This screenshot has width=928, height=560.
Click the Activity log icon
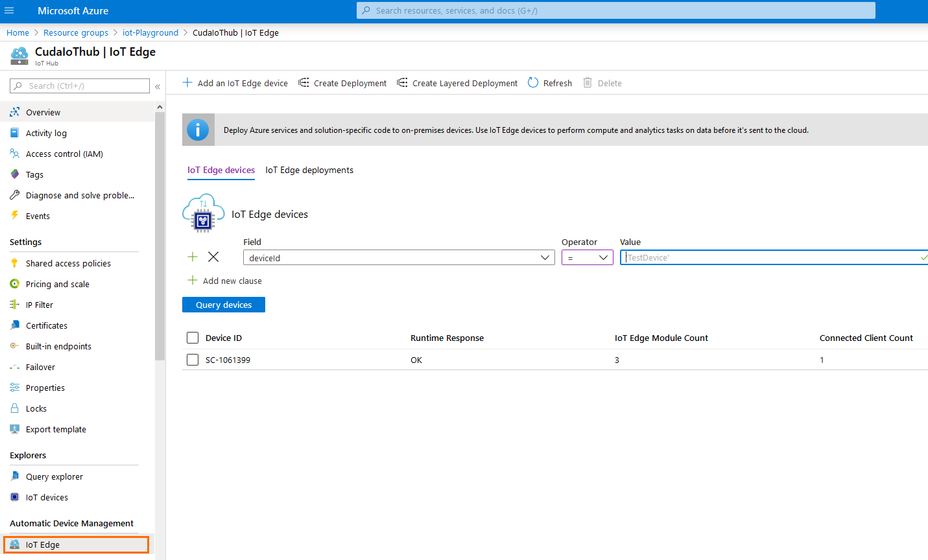click(x=14, y=133)
